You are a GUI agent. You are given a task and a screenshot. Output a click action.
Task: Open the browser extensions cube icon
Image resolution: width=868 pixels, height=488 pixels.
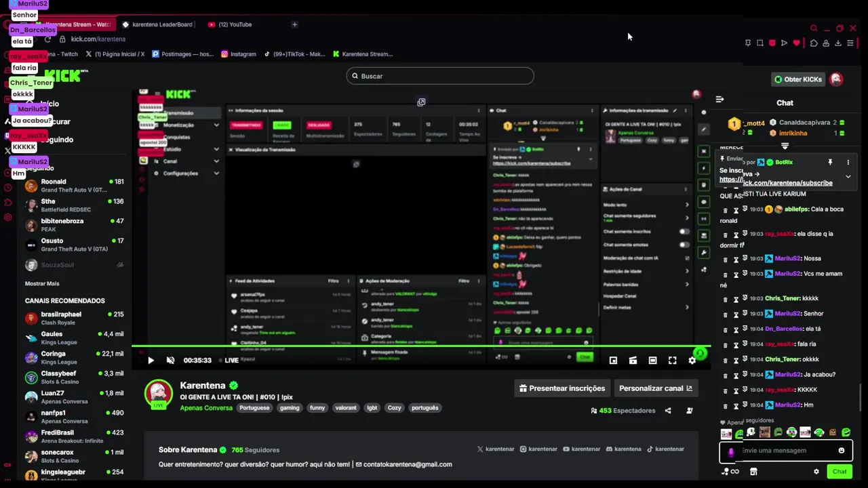[814, 43]
